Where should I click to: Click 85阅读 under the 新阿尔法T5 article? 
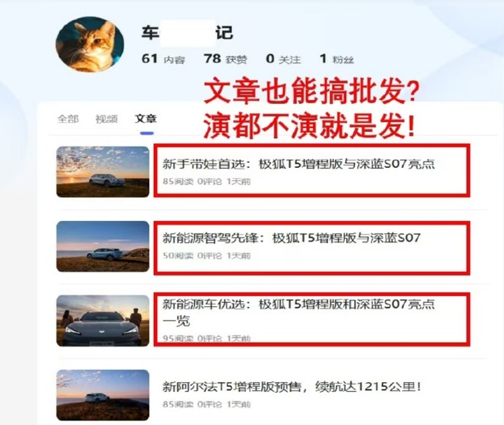coord(178,404)
